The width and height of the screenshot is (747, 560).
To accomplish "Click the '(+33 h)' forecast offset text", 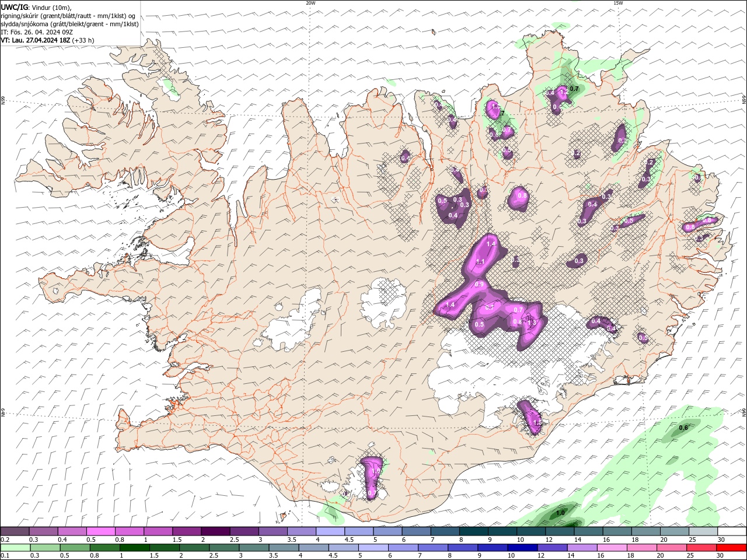I will click(x=83, y=40).
